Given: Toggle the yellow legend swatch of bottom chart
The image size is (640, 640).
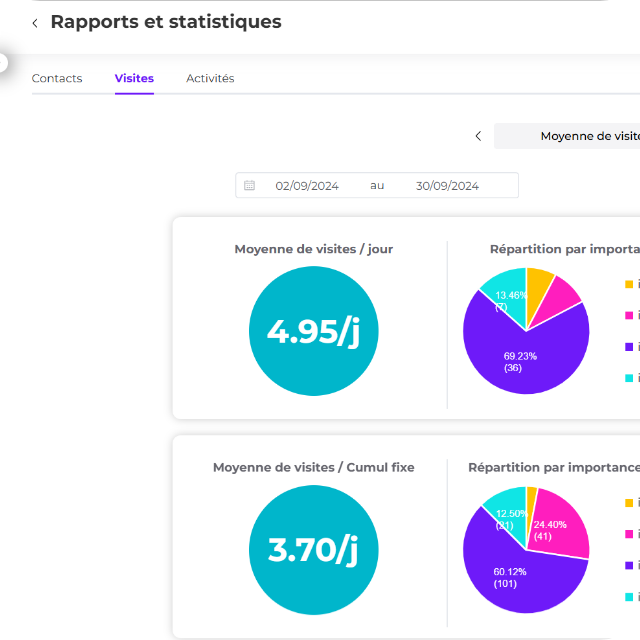Looking at the screenshot, I should pos(629,502).
